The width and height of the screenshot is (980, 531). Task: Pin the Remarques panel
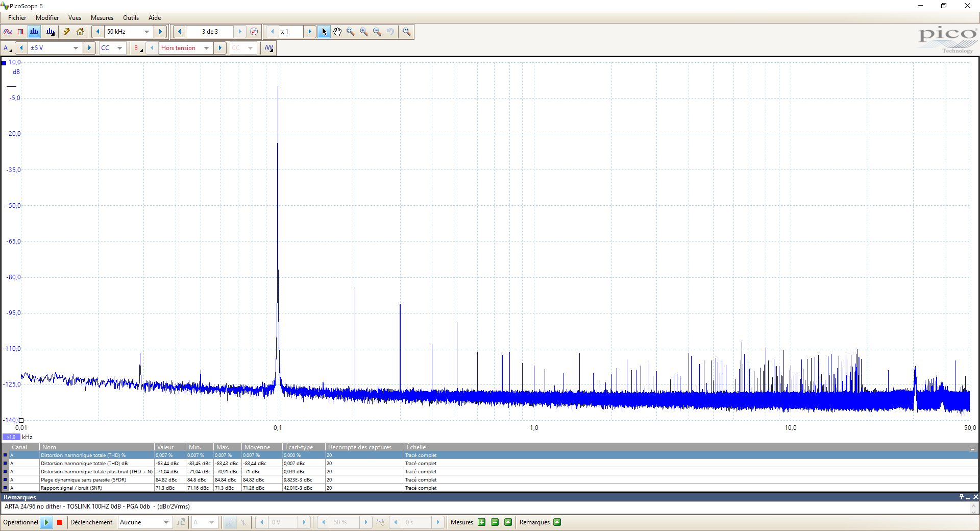click(x=962, y=497)
